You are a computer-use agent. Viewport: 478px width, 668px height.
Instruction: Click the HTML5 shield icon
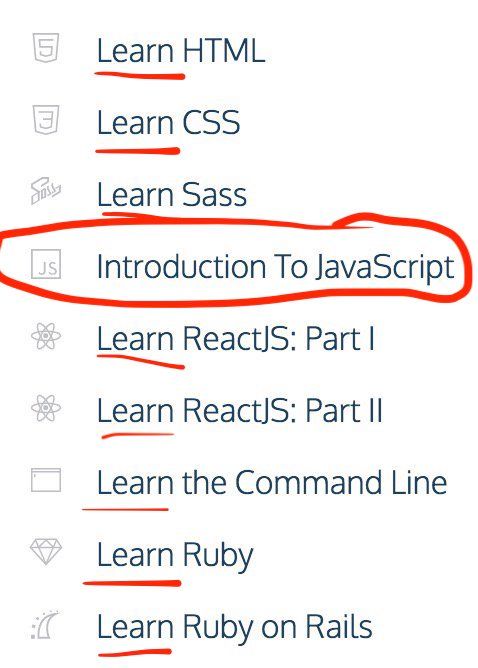46,48
